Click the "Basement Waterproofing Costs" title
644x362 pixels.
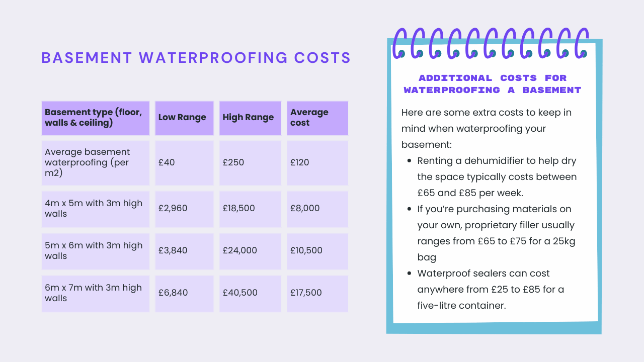click(196, 58)
